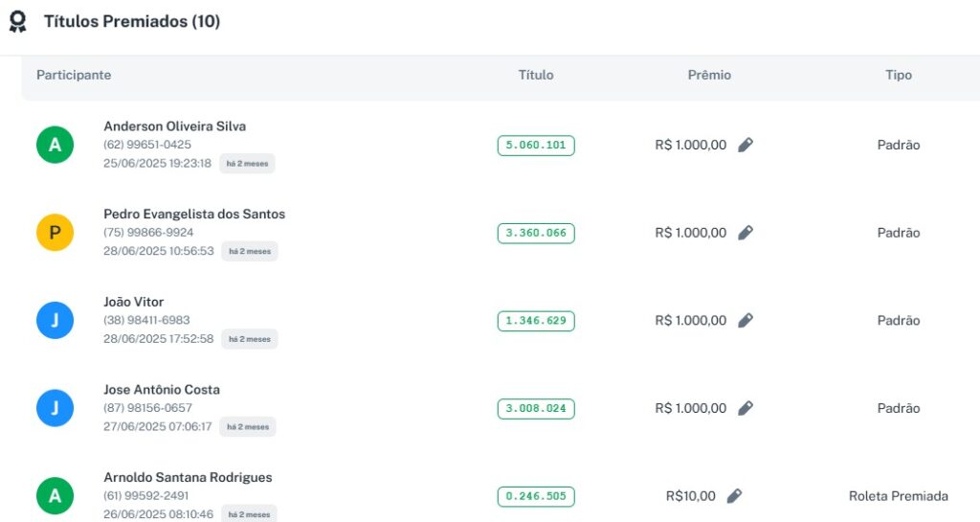Click pencil icon for Pedro Evangelista's prize
The width and height of the screenshot is (980, 522).
(746, 233)
